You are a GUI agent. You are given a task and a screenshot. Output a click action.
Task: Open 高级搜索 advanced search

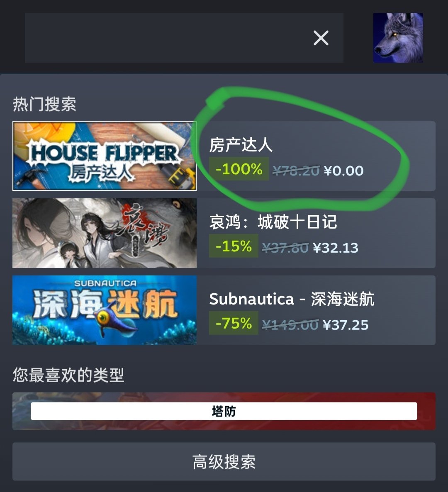[224, 462]
